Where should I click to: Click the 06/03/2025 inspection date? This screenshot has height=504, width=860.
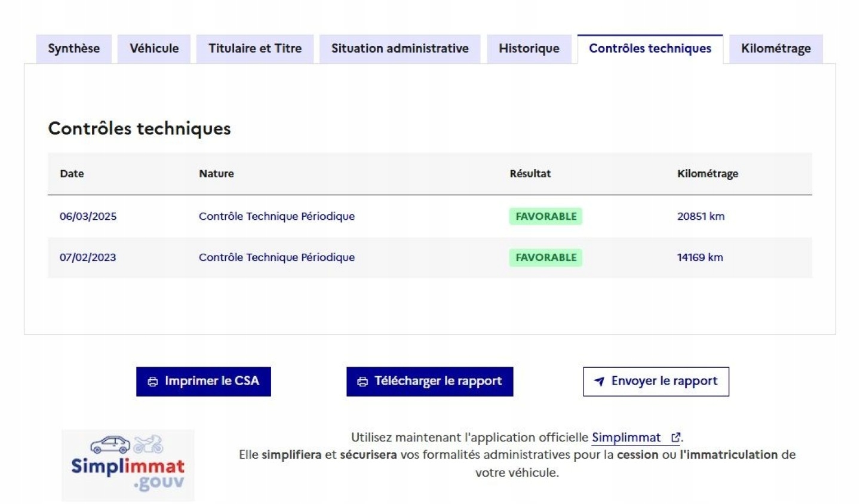pyautogui.click(x=88, y=216)
